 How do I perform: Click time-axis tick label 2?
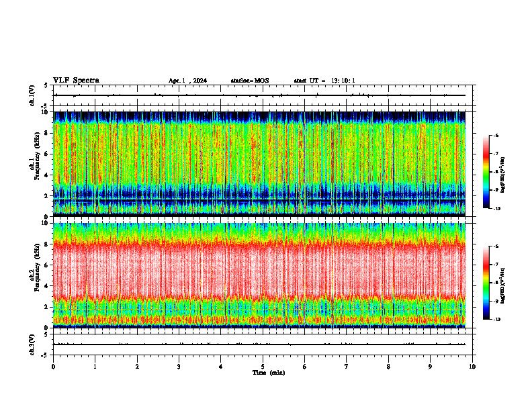point(137,367)
